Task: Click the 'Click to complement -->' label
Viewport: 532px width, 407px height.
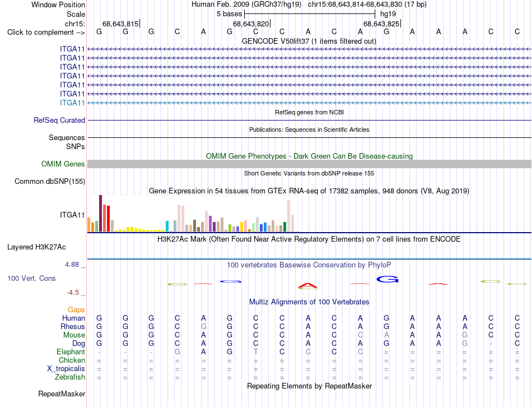Action: pyautogui.click(x=46, y=33)
